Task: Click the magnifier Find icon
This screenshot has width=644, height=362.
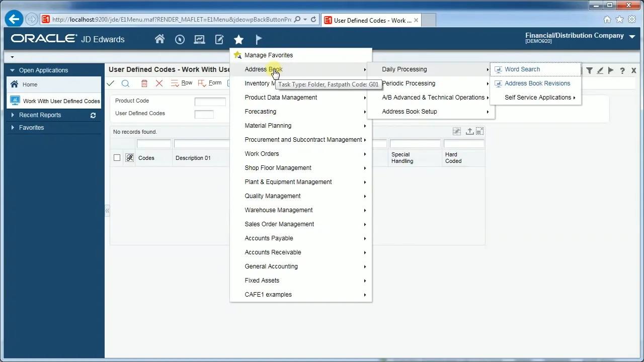Action: click(x=125, y=83)
